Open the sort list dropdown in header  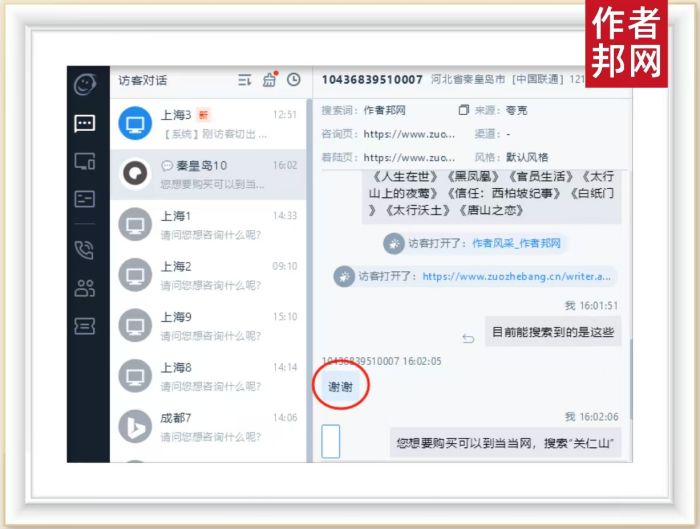(x=244, y=80)
